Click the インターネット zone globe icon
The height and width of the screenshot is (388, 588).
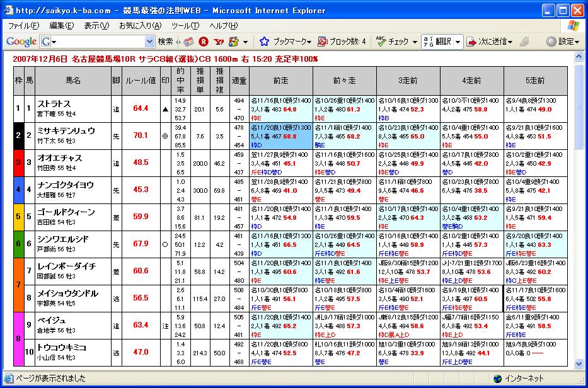(x=498, y=379)
